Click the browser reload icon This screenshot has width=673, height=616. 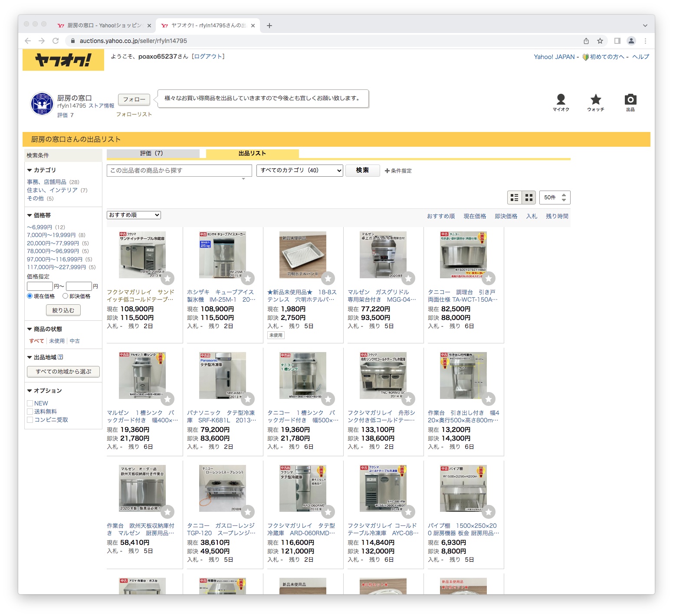click(56, 41)
